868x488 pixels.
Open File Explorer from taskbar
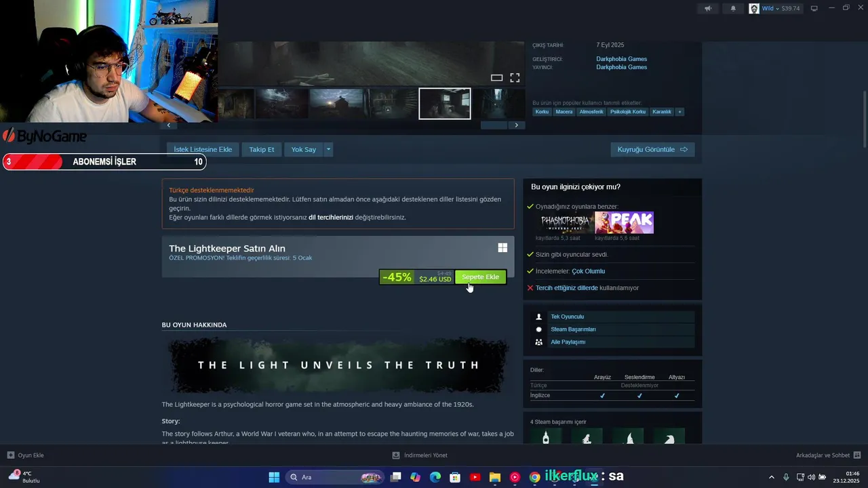[495, 477]
